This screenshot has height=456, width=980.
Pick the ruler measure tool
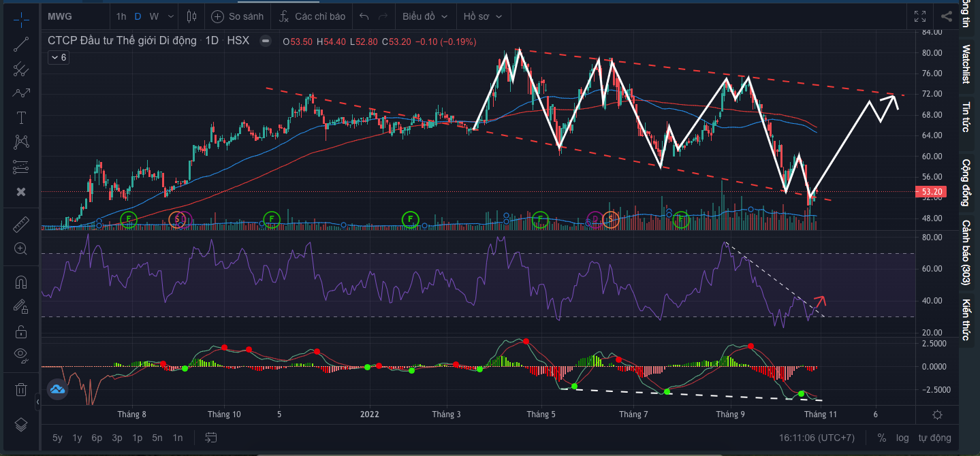(x=21, y=224)
